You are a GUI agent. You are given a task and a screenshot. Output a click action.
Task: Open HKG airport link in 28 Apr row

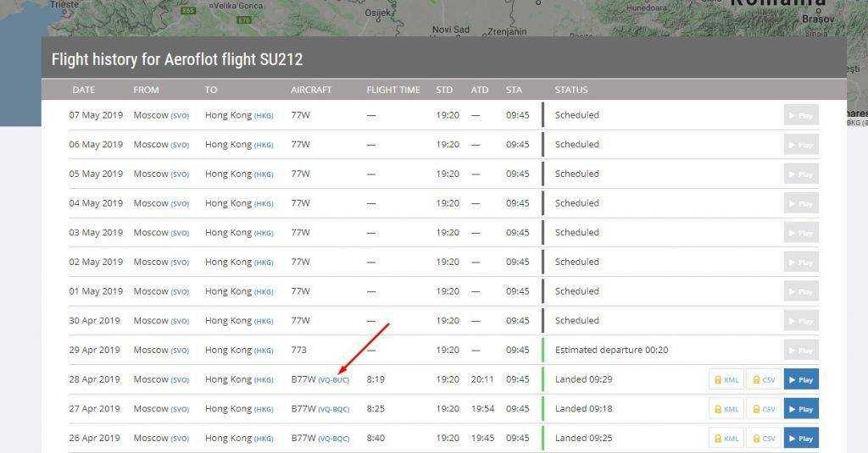pos(264,380)
